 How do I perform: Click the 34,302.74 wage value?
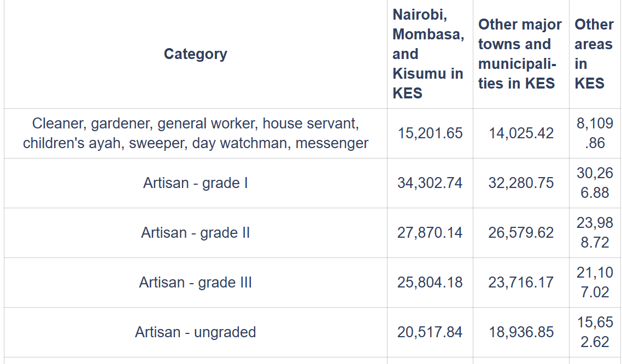click(430, 183)
